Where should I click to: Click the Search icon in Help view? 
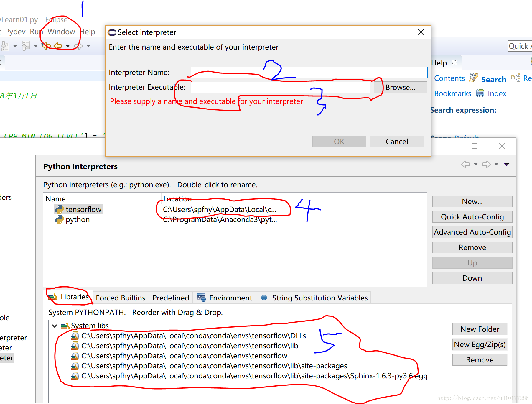(x=474, y=78)
